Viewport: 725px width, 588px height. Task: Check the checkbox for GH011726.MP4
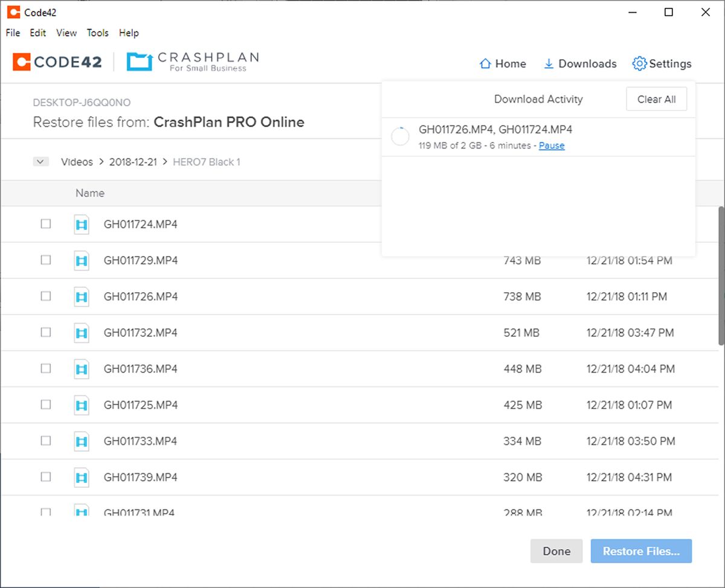[x=45, y=296]
